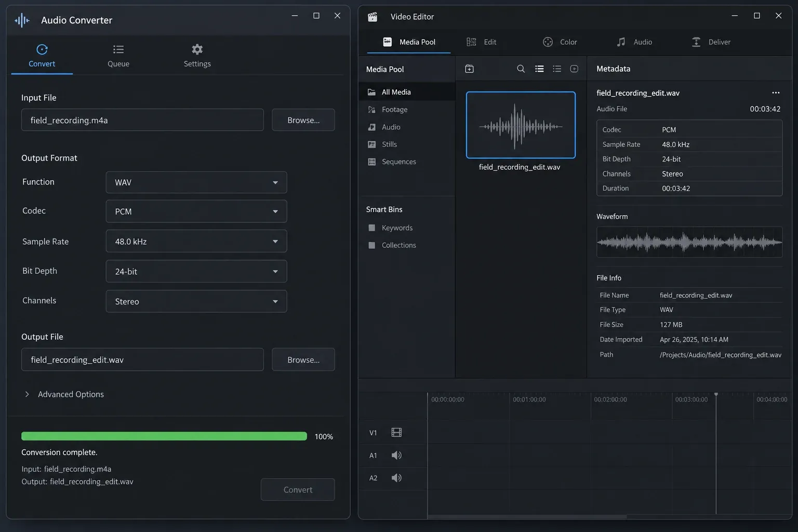Select the field_recording_edit.wav waveform thumbnail
This screenshot has height=532, width=798.
click(x=521, y=125)
